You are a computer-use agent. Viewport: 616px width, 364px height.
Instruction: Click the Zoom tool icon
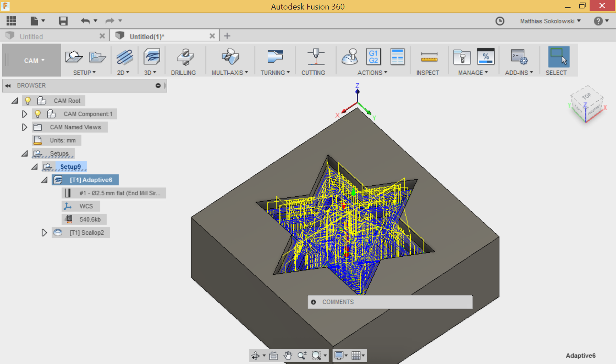302,356
